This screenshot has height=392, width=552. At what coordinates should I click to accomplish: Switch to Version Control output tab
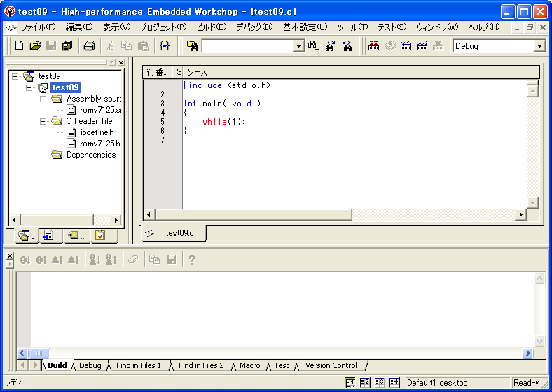point(331,365)
